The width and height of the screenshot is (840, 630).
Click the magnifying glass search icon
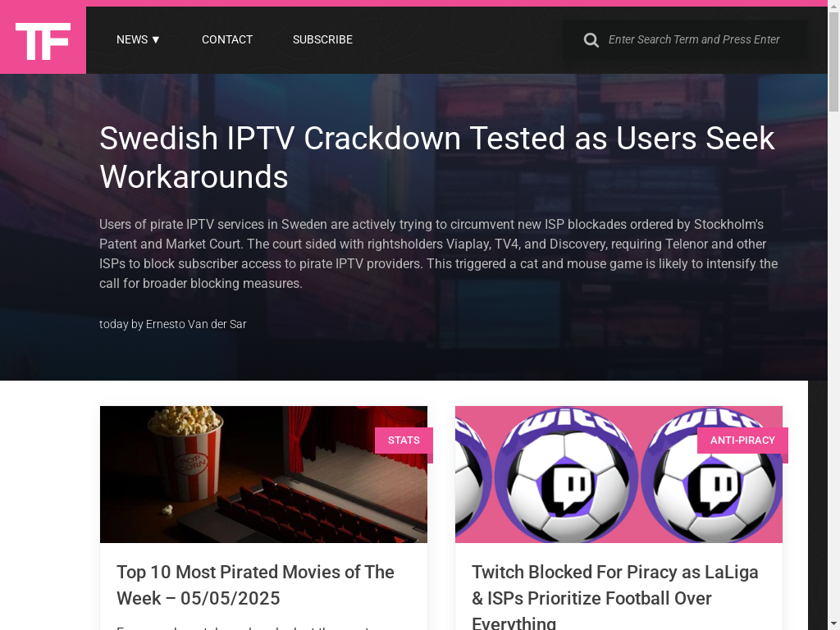(591, 40)
